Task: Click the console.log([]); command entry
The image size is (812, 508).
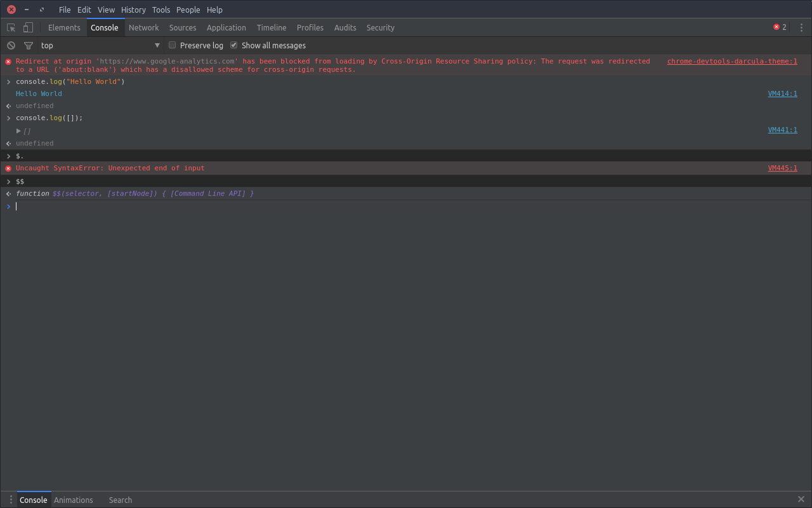Action: [x=49, y=118]
